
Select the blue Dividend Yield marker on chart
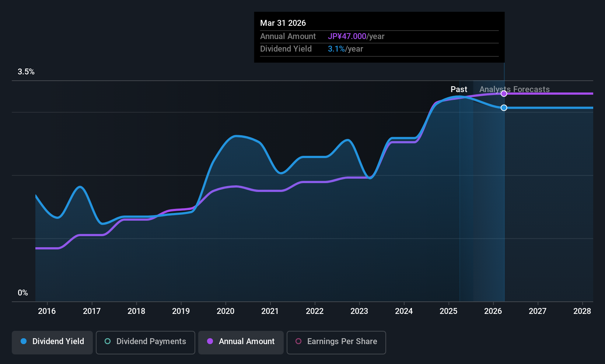click(504, 108)
